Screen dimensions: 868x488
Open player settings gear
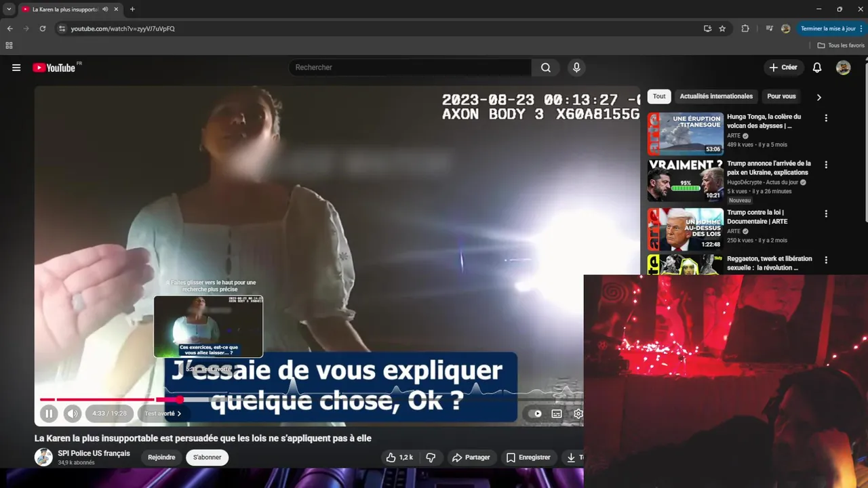578,413
